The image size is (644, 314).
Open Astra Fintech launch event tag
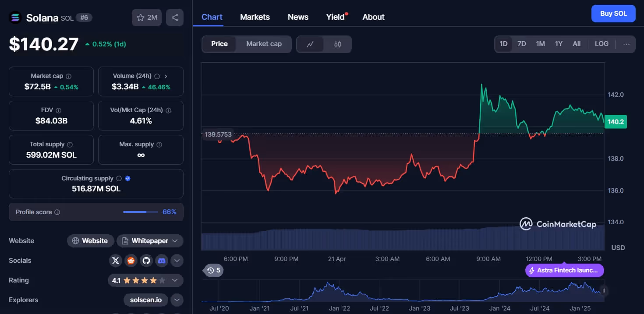(x=565, y=270)
